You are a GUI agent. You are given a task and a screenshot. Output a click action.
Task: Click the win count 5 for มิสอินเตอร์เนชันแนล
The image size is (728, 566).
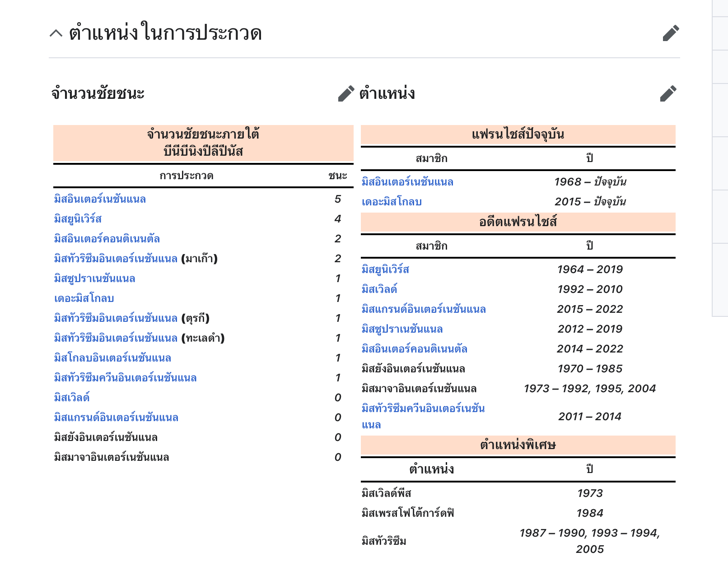click(x=338, y=199)
